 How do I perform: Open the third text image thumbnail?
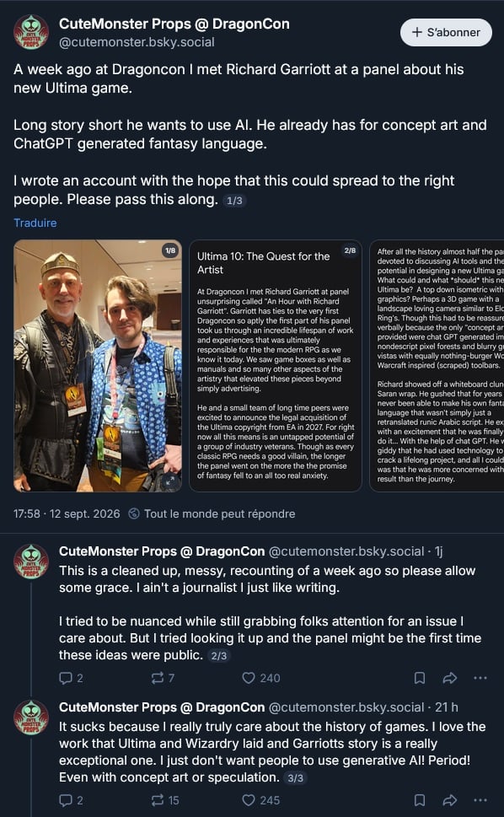click(x=437, y=366)
